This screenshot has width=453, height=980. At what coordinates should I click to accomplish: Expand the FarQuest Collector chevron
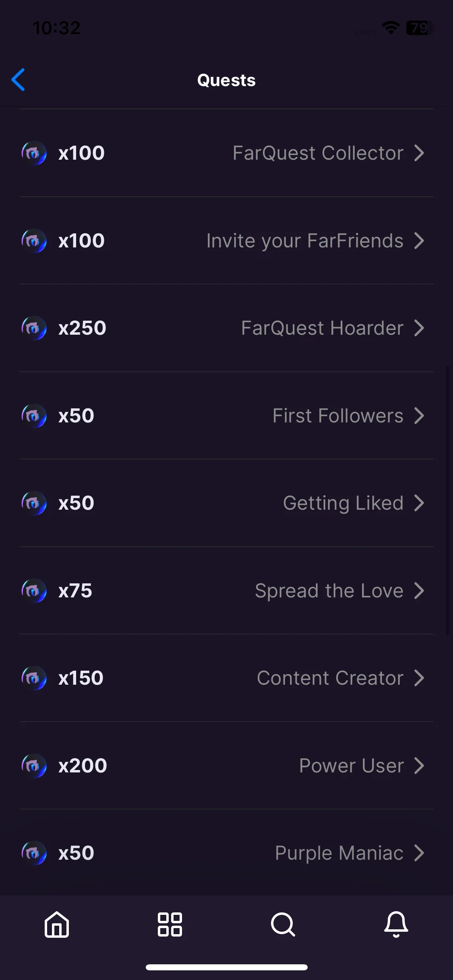(419, 153)
